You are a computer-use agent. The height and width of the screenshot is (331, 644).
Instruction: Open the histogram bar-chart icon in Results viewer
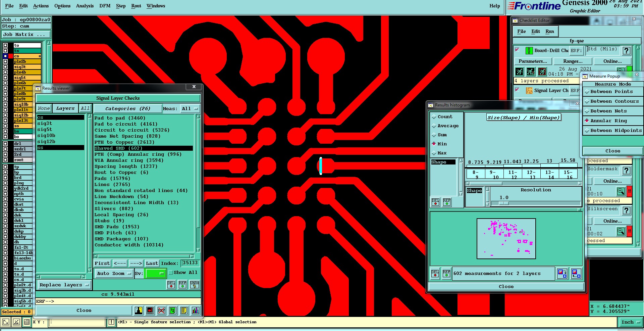196,311
